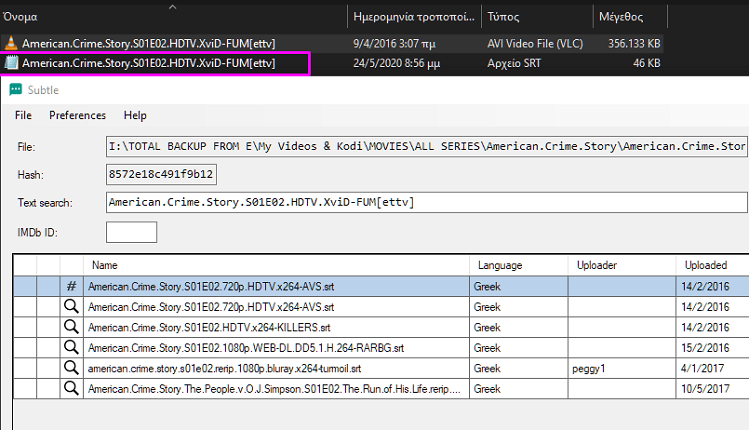
Task: Select the AVI video file name in Explorer
Action: [149, 43]
